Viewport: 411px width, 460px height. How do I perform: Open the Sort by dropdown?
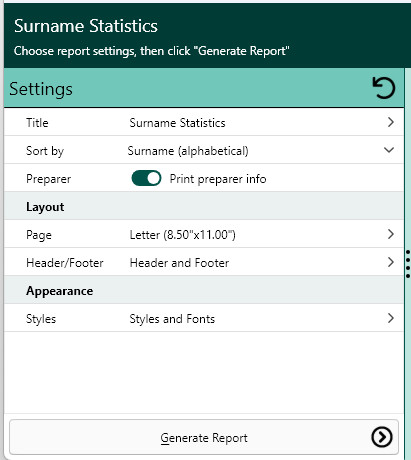pos(389,150)
